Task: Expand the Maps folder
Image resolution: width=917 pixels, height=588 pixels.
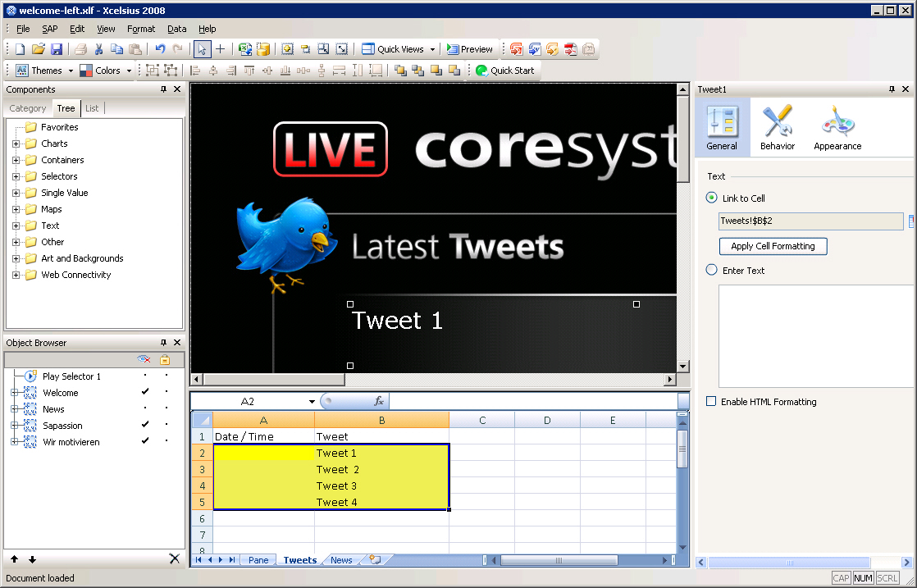Action: coord(16,209)
